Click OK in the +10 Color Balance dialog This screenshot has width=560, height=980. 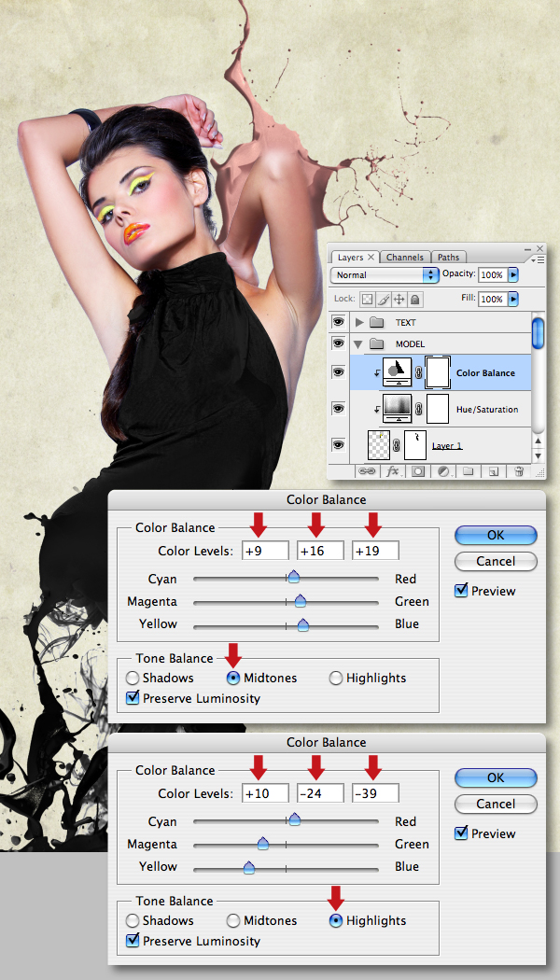(496, 777)
